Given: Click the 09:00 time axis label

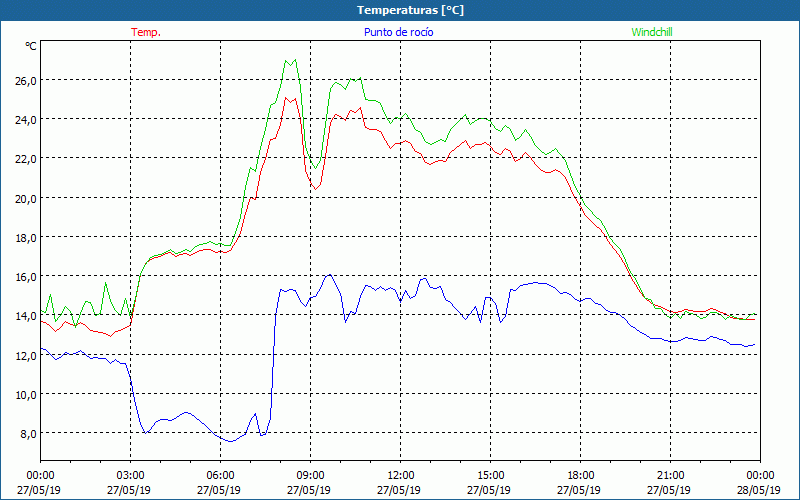Looking at the screenshot, I should (x=310, y=476).
